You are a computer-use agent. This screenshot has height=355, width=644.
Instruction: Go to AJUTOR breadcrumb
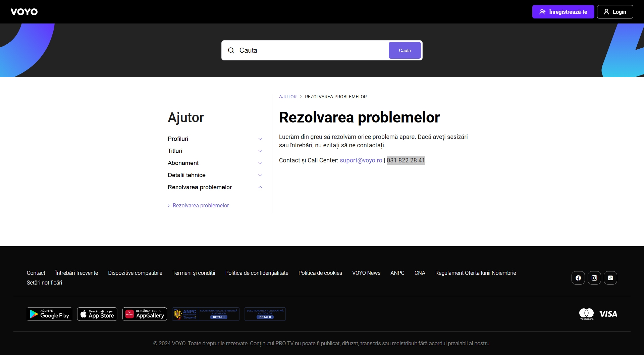287,97
